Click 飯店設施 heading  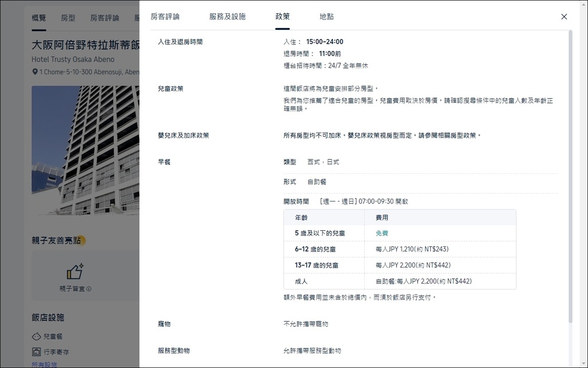click(48, 318)
